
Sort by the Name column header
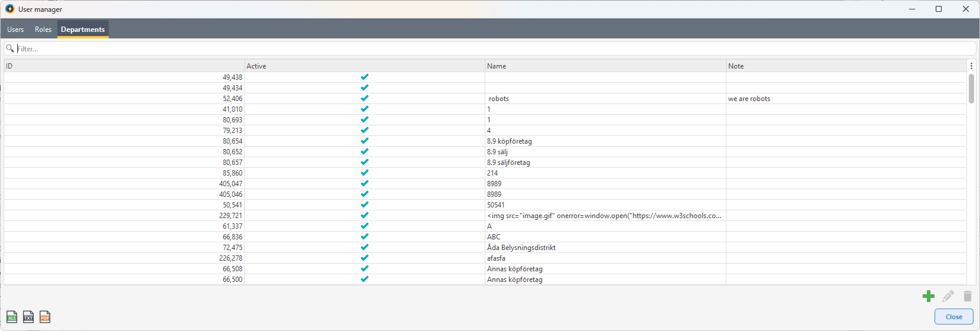point(605,66)
